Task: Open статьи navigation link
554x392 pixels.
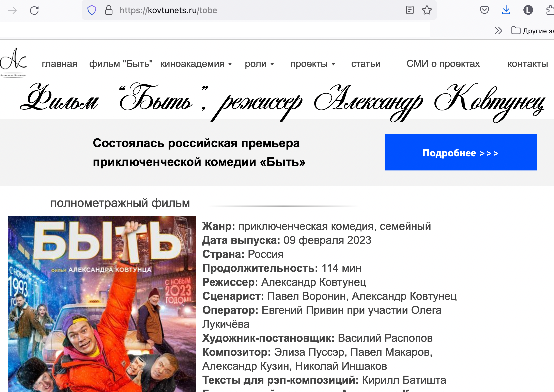Action: point(366,64)
